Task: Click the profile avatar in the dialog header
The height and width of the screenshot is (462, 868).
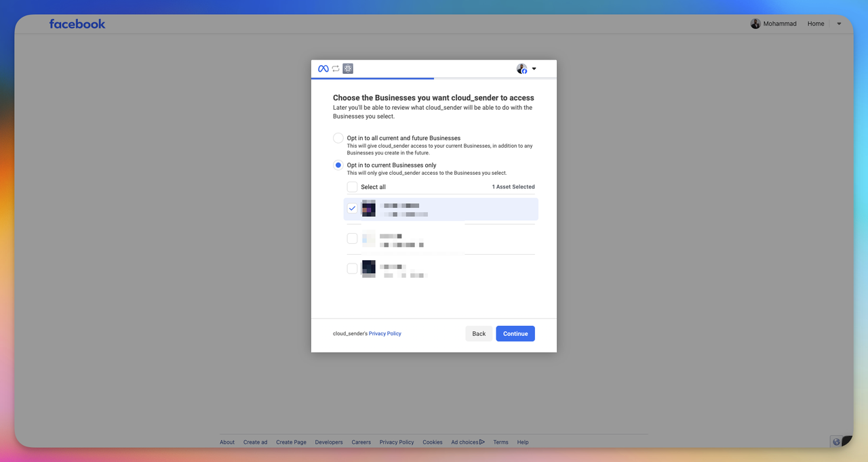Action: 521,68
